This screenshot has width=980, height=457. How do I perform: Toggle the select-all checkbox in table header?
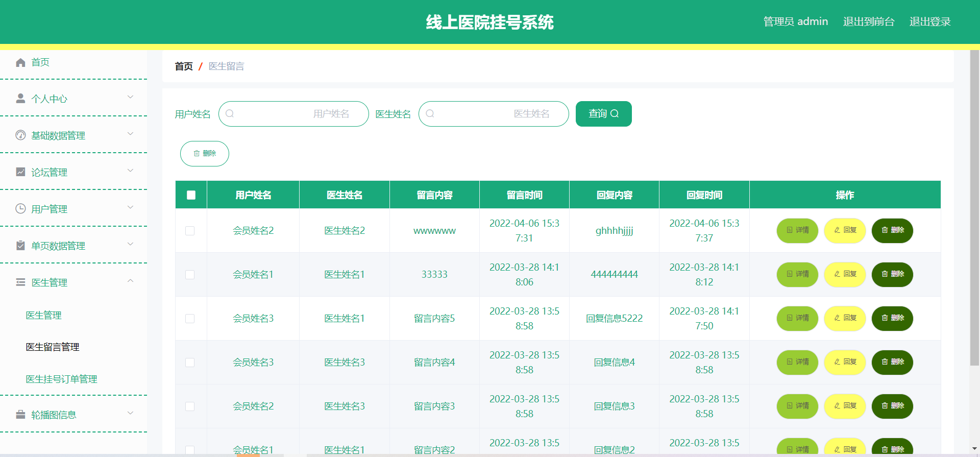pyautogui.click(x=191, y=195)
